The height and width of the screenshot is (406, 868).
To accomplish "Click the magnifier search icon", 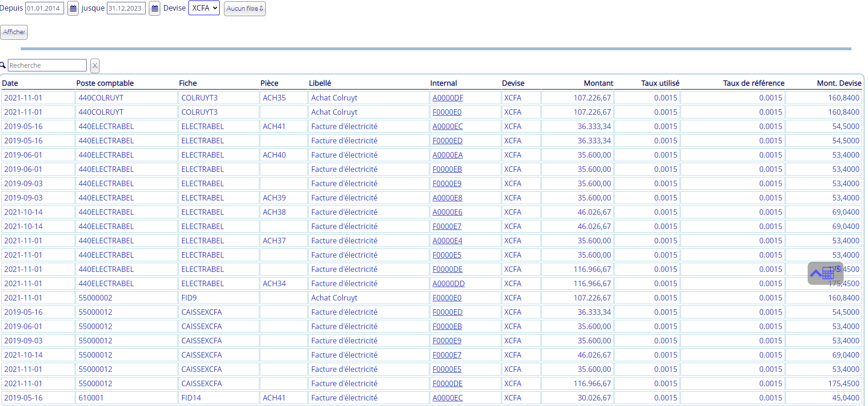I will pos(3,65).
